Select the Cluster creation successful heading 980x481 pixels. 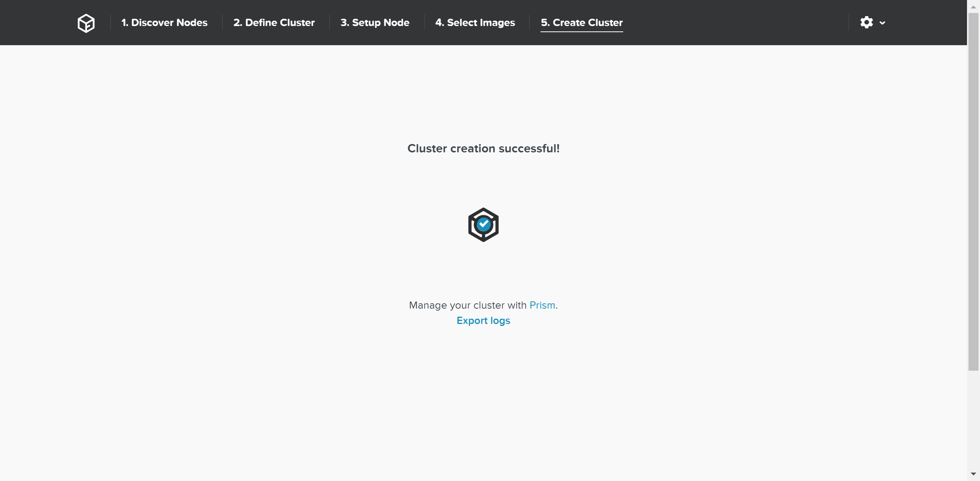pyautogui.click(x=483, y=149)
